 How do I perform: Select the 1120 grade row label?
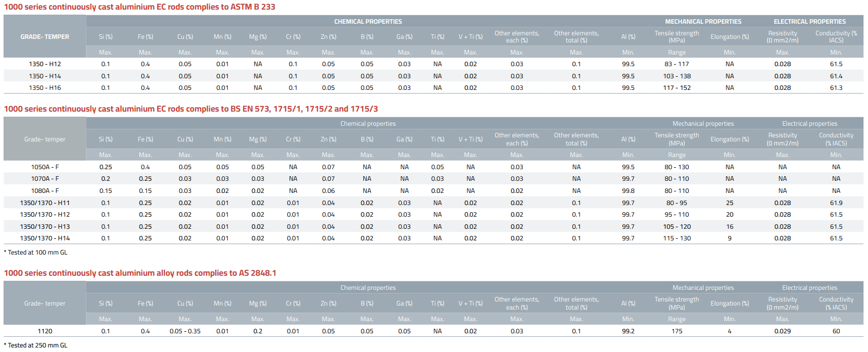click(x=45, y=331)
